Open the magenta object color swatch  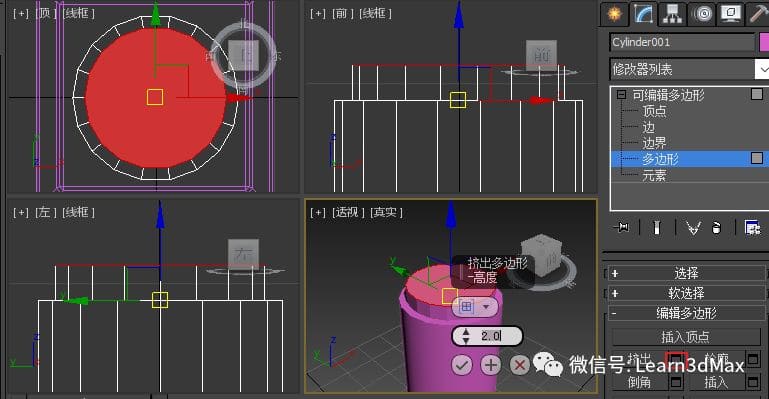point(764,42)
